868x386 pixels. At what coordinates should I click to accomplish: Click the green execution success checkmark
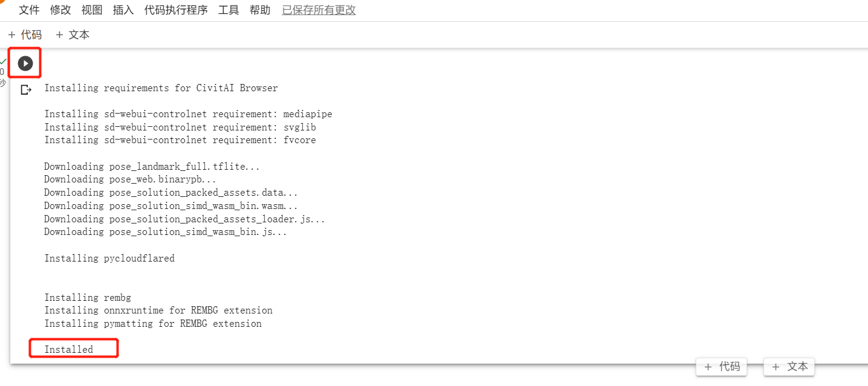click(x=3, y=61)
